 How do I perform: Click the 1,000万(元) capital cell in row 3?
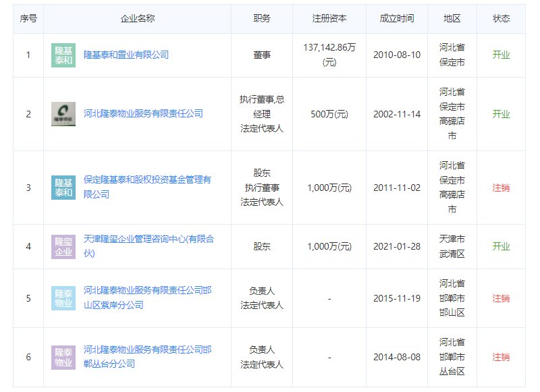[x=329, y=188]
